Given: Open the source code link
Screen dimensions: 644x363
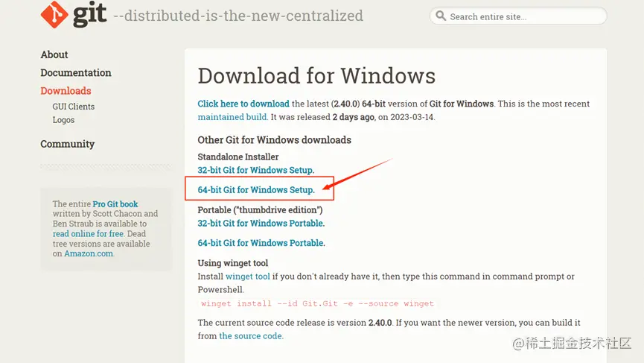Looking at the screenshot, I should click(251, 336).
